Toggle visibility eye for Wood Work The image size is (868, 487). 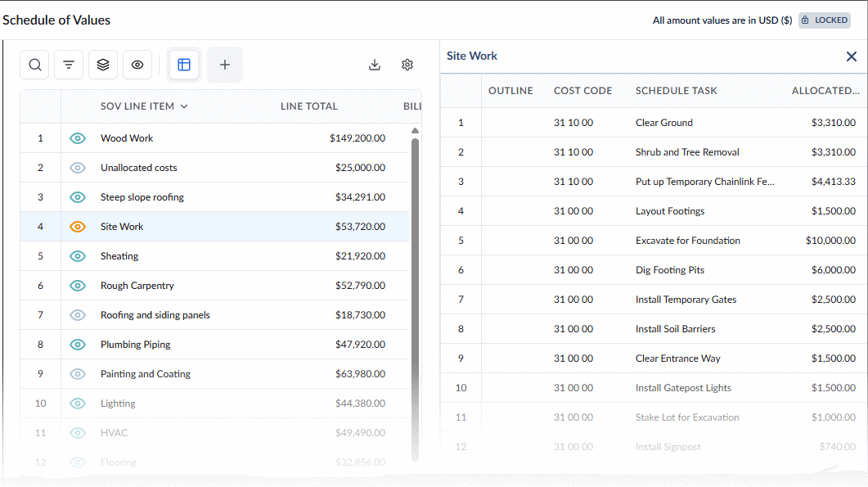[78, 138]
